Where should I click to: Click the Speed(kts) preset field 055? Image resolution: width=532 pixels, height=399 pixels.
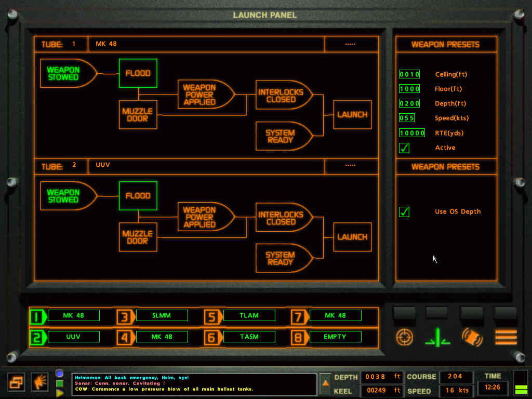click(x=407, y=118)
